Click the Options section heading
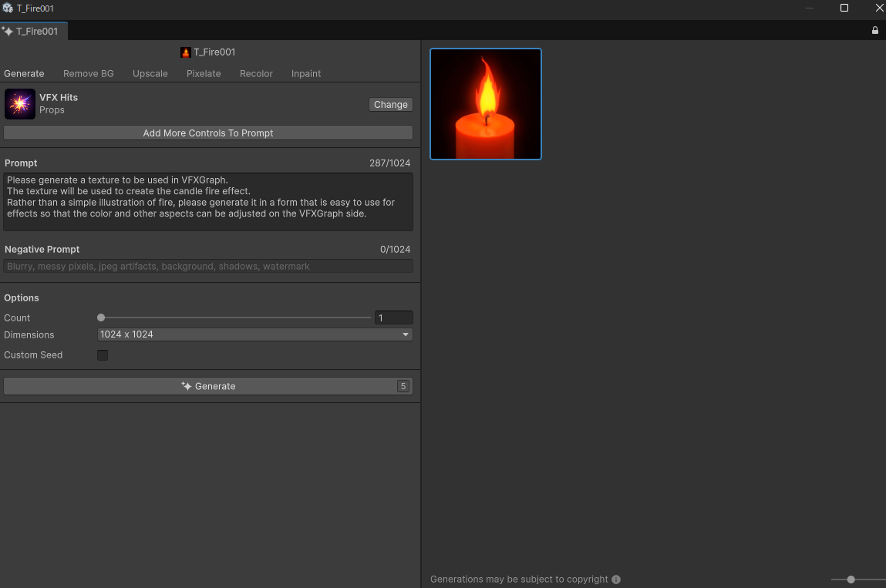The image size is (886, 588). point(22,297)
